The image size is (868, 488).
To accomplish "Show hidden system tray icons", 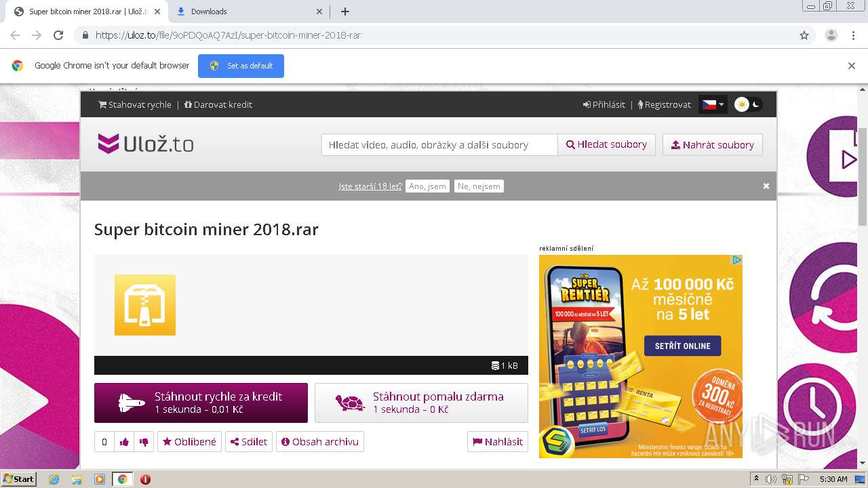I will 757,479.
